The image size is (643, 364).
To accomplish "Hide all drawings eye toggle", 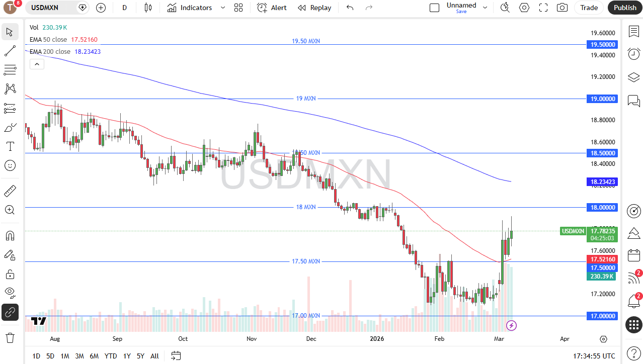I will [10, 292].
